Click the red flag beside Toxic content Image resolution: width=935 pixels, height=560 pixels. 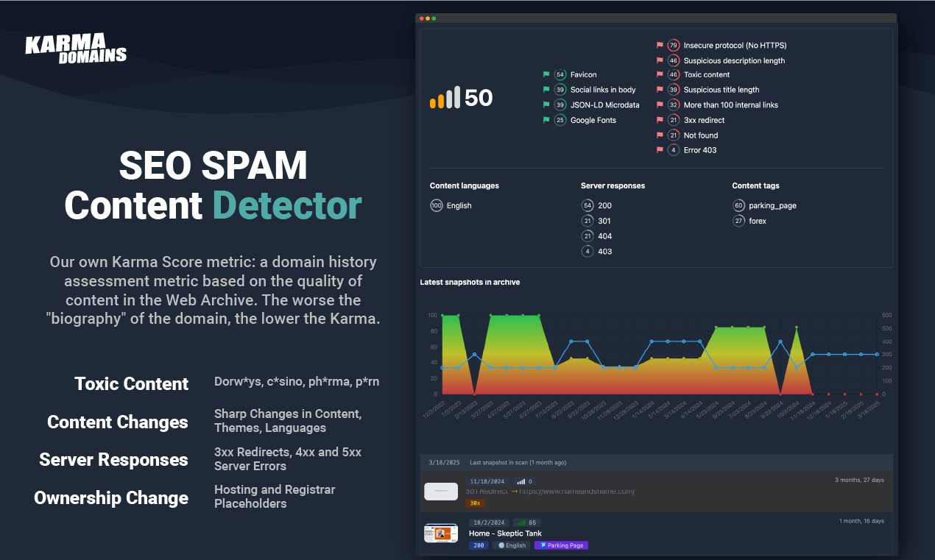pos(659,74)
